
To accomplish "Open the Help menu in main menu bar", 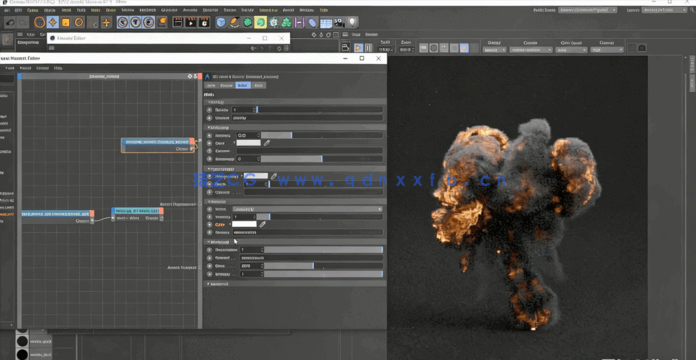I will [324, 10].
